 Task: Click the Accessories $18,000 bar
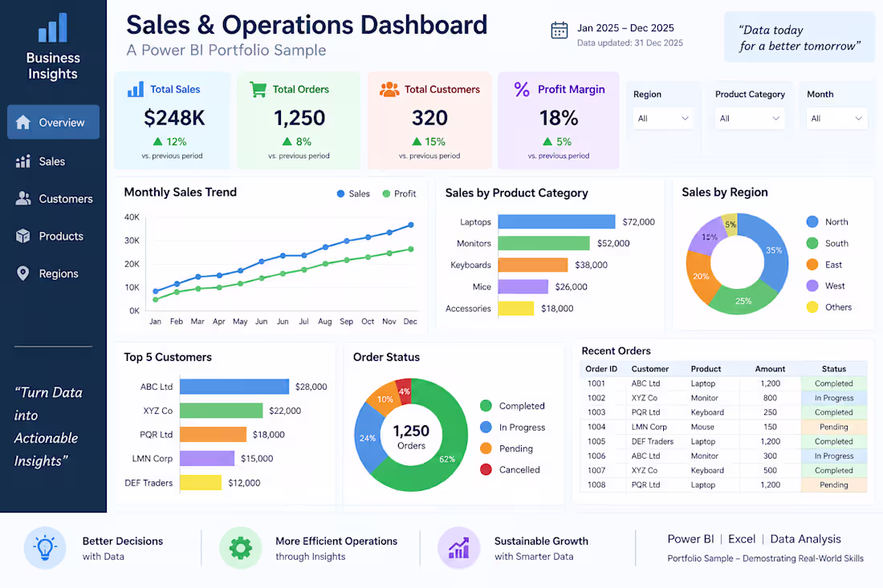(516, 308)
